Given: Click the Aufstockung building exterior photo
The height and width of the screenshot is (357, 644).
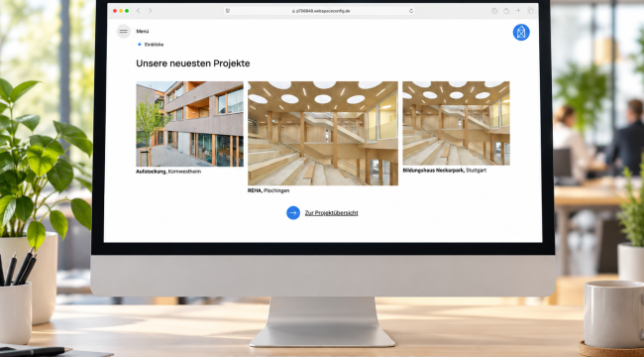Looking at the screenshot, I should (x=189, y=124).
